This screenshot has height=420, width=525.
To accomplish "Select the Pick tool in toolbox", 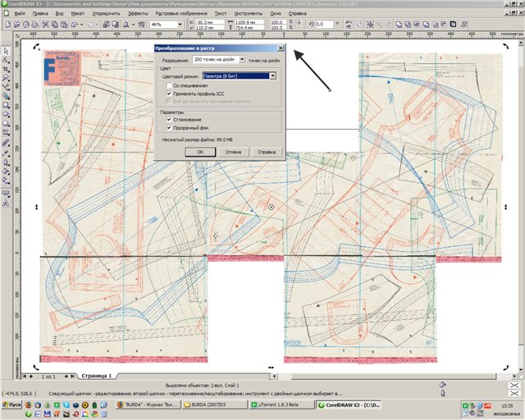I will 6,51.
